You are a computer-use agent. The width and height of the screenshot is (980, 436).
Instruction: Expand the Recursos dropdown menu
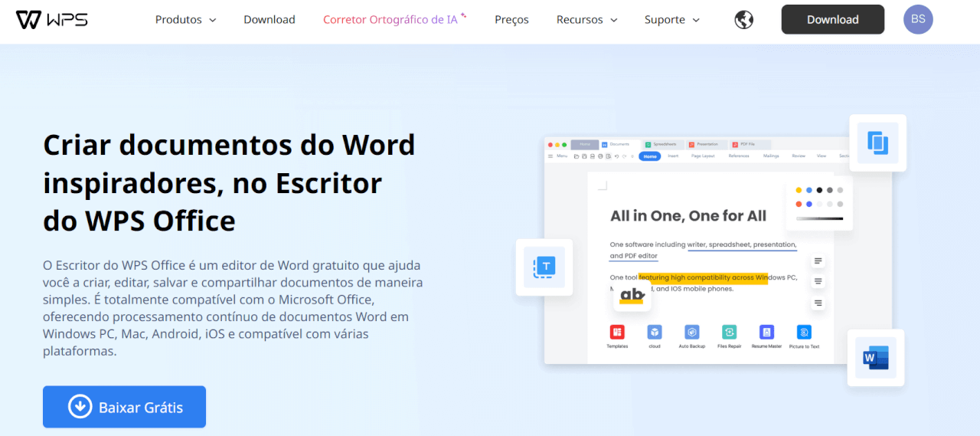[x=587, y=20]
